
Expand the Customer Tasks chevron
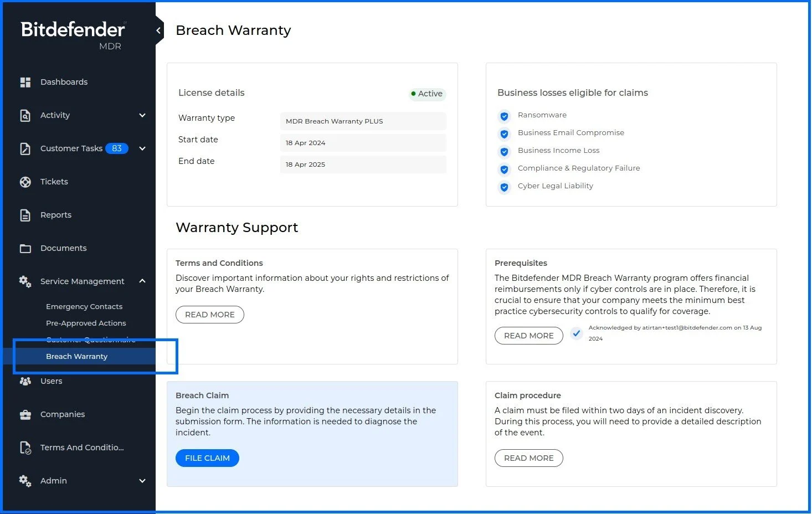point(142,148)
